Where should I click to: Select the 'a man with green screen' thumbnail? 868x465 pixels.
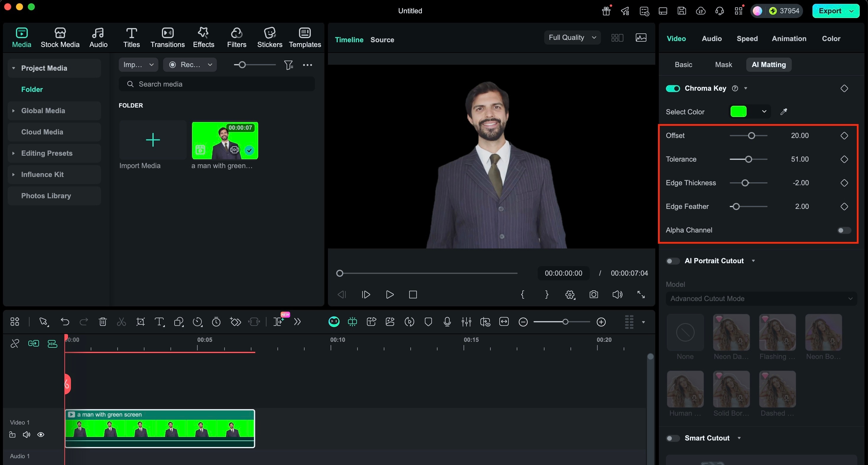[225, 141]
